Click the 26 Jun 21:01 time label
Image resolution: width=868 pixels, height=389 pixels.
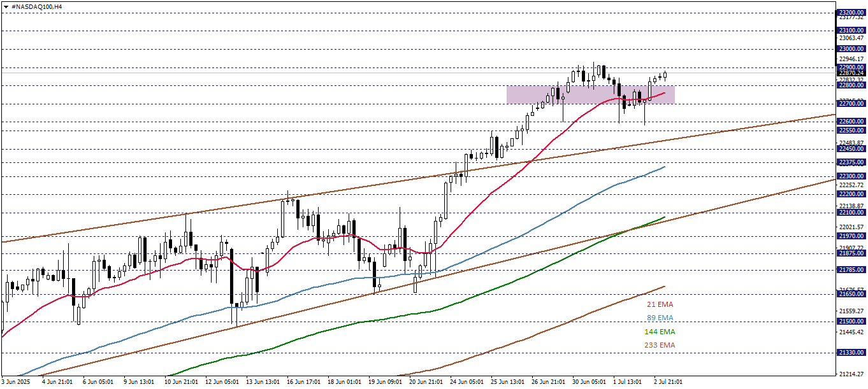[x=549, y=382]
